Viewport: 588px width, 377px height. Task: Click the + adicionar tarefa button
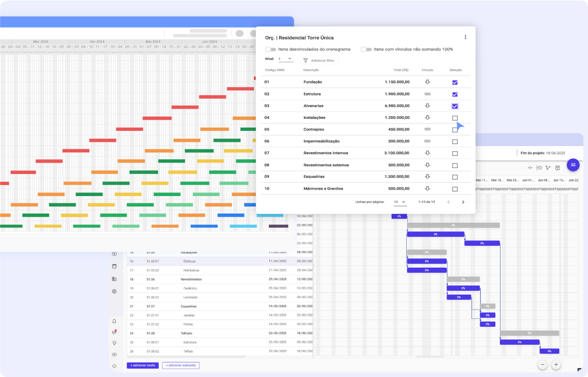click(x=143, y=366)
